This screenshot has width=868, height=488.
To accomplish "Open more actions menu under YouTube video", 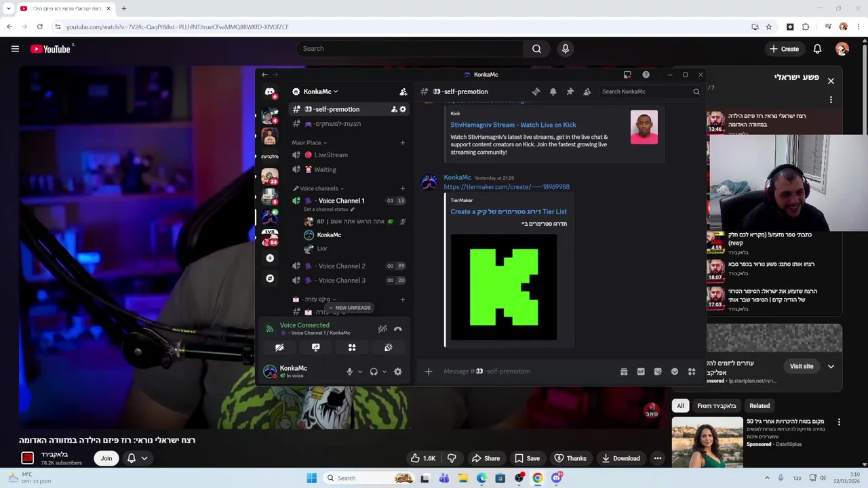I will point(658,458).
